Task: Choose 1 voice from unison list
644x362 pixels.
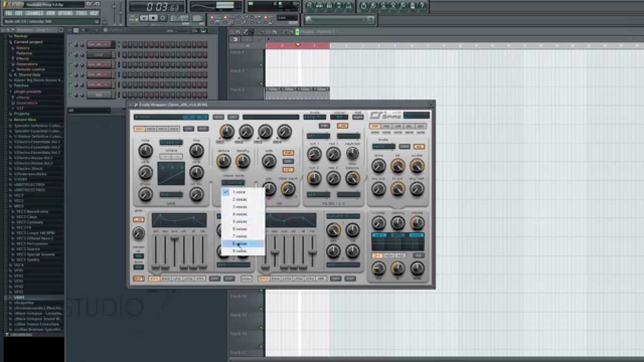Action: tap(243, 192)
